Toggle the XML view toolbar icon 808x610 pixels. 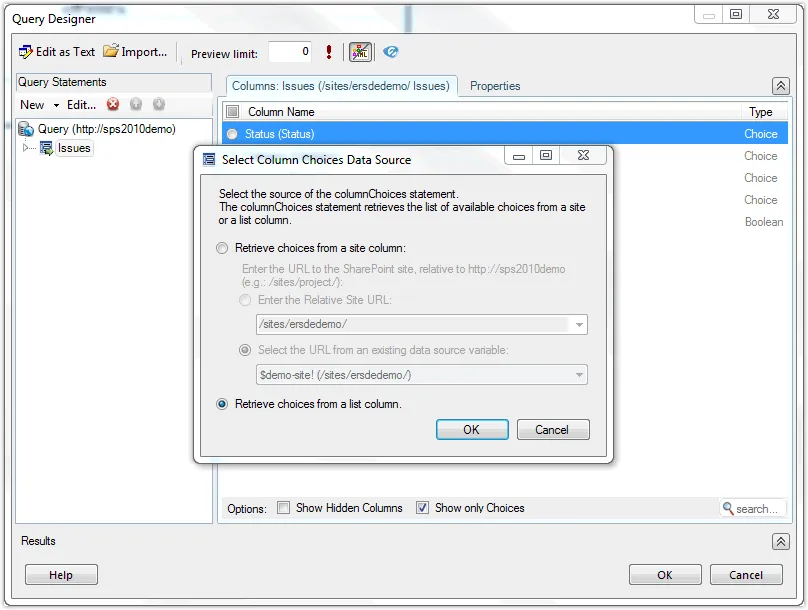pos(360,52)
